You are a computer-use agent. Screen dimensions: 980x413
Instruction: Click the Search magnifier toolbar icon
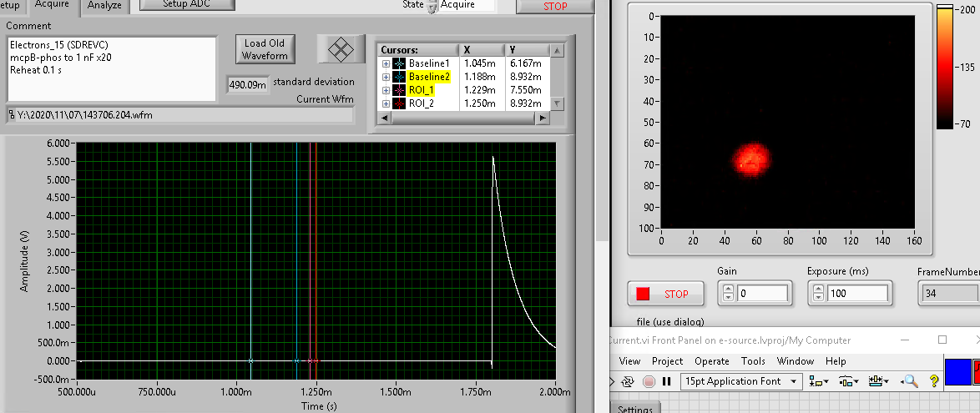point(909,380)
